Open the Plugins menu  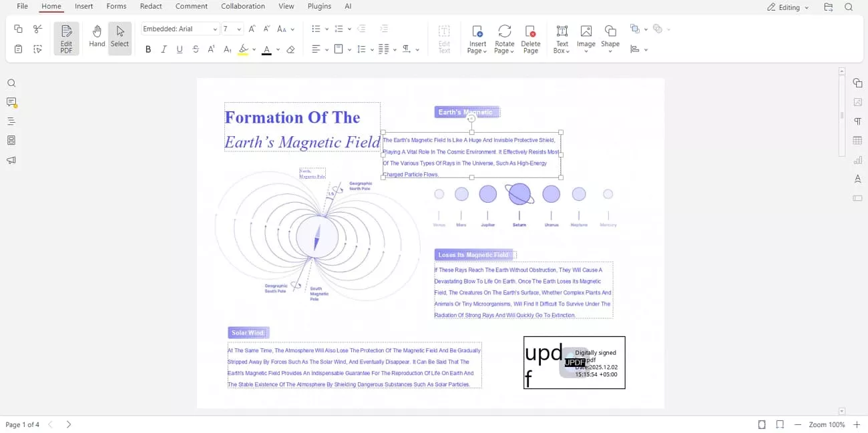point(319,6)
